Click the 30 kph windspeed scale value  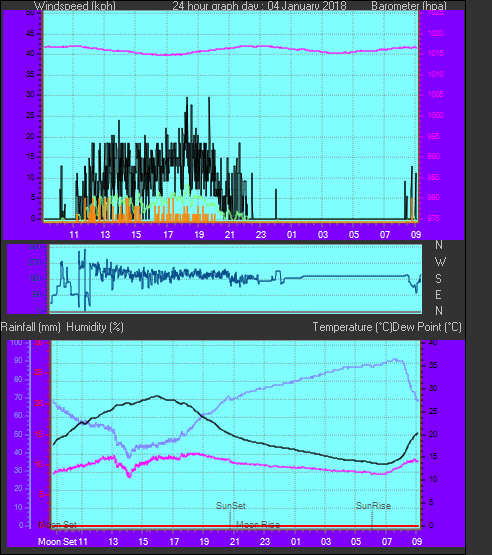point(30,95)
